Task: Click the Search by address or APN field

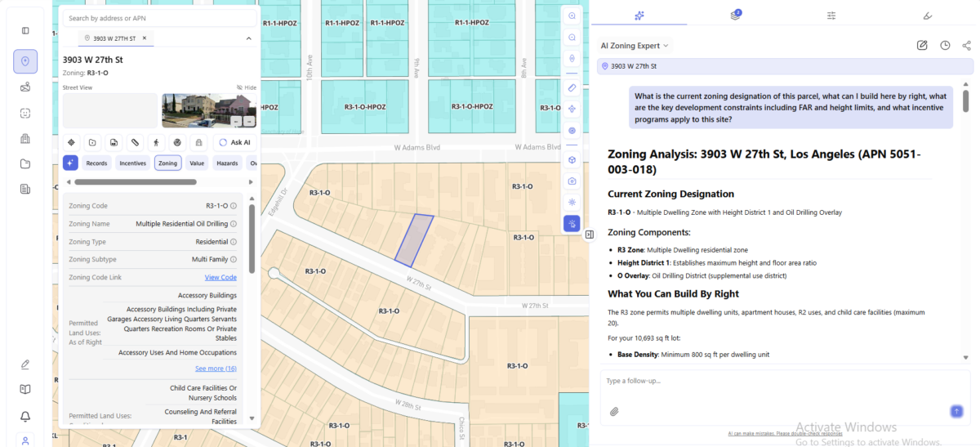Action: click(x=159, y=17)
